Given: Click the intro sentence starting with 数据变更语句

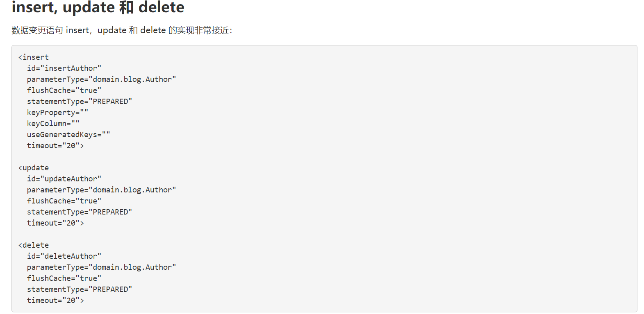Looking at the screenshot, I should coord(122,30).
